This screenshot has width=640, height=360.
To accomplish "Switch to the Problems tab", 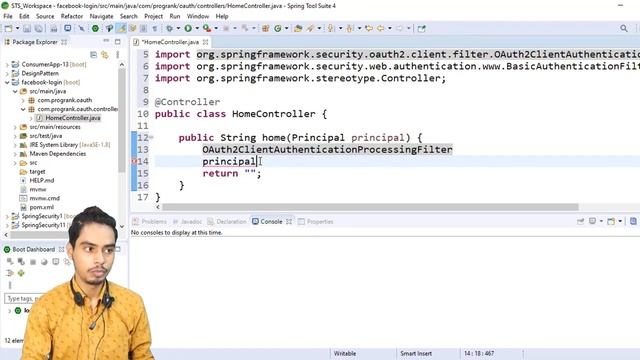I will 150,222.
